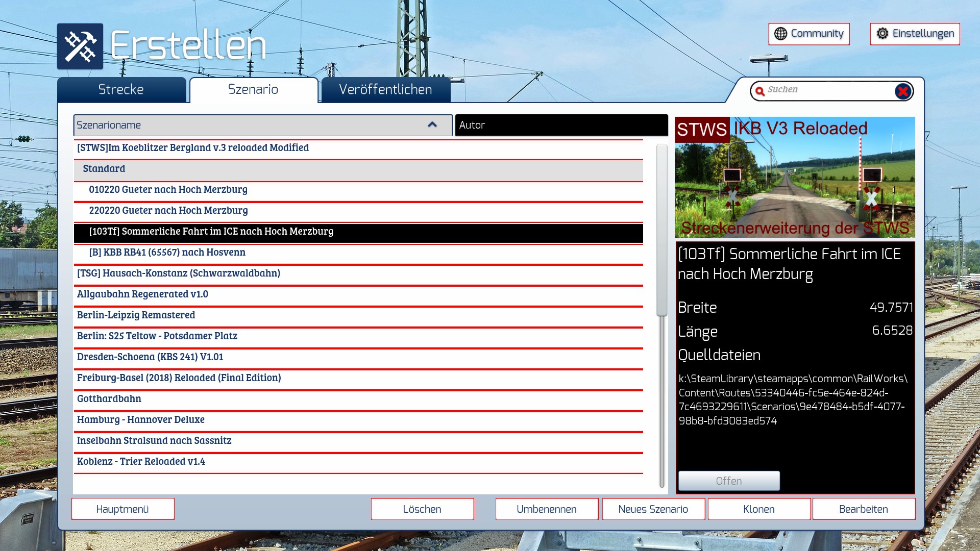The height and width of the screenshot is (551, 980).
Task: Click the Erstellen hammer-and-track logo icon
Action: (80, 46)
